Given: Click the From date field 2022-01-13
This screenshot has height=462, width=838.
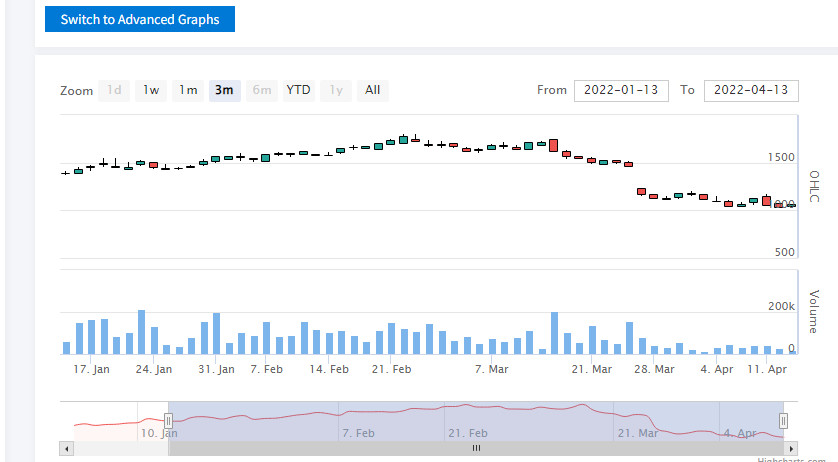Looking at the screenshot, I should point(621,90).
